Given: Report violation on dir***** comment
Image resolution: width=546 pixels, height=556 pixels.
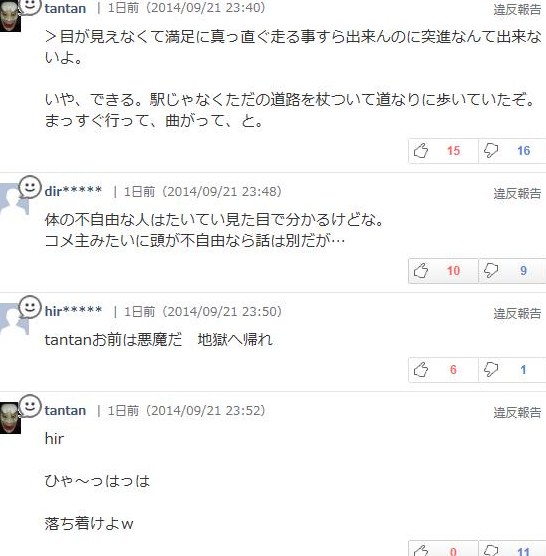Looking at the screenshot, I should 517,194.
